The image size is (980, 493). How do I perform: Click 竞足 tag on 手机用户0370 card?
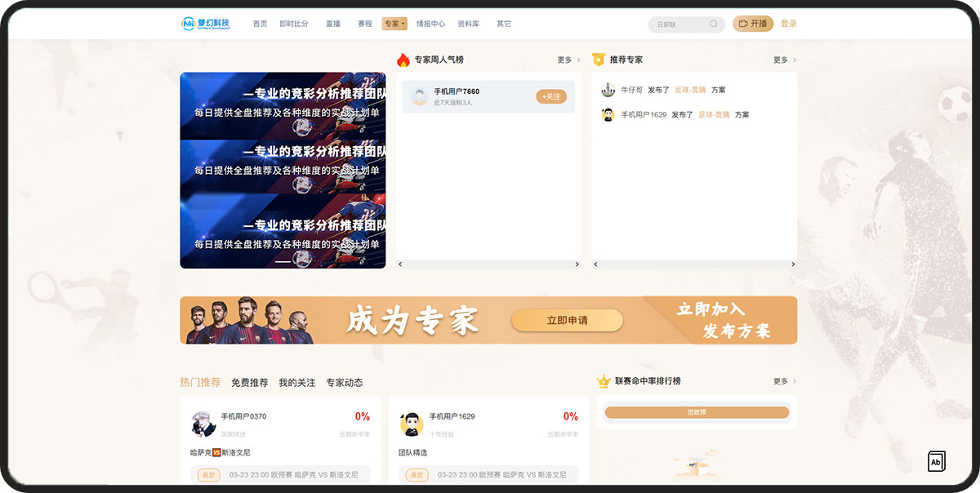click(x=208, y=475)
